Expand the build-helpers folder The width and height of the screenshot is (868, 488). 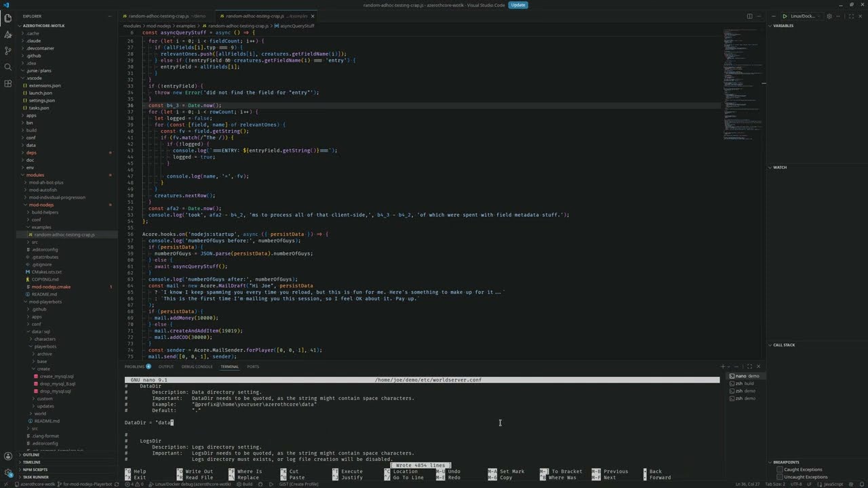click(45, 212)
